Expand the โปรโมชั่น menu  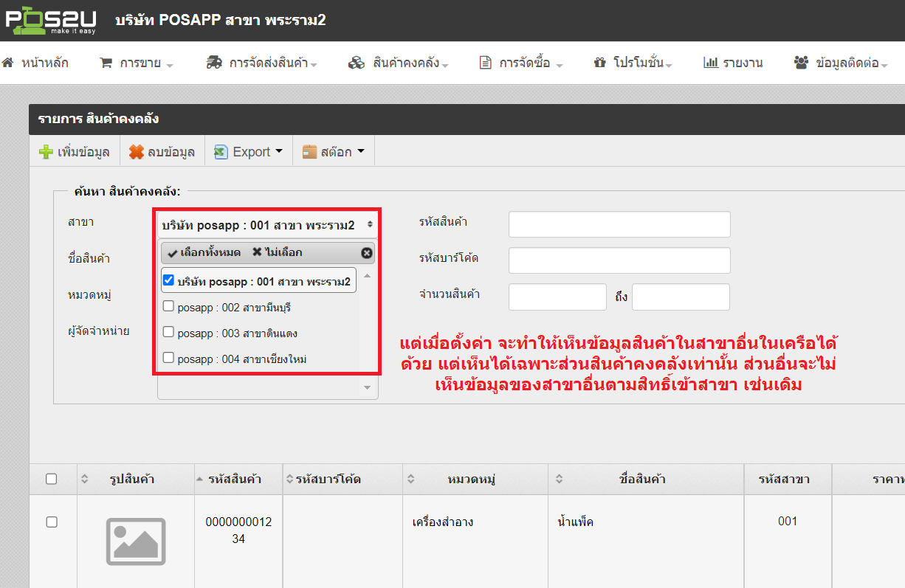(633, 63)
